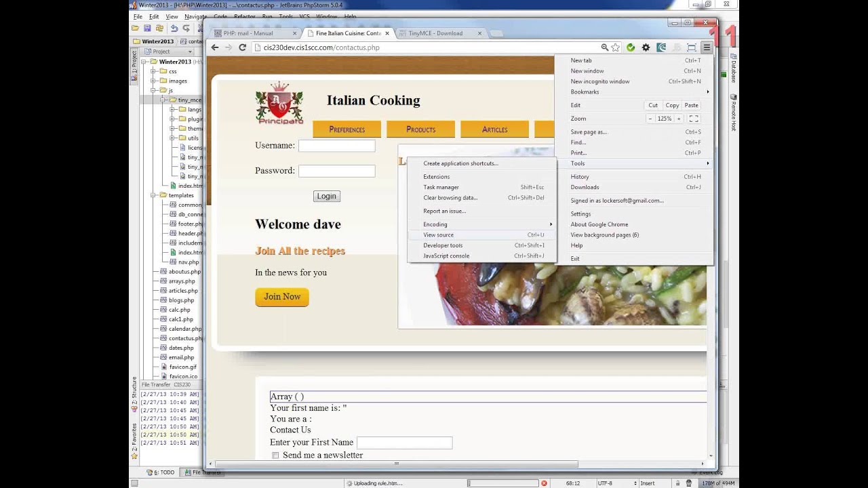Click the zoom magnifier icon in the address bar
The width and height of the screenshot is (868, 488).
point(604,47)
